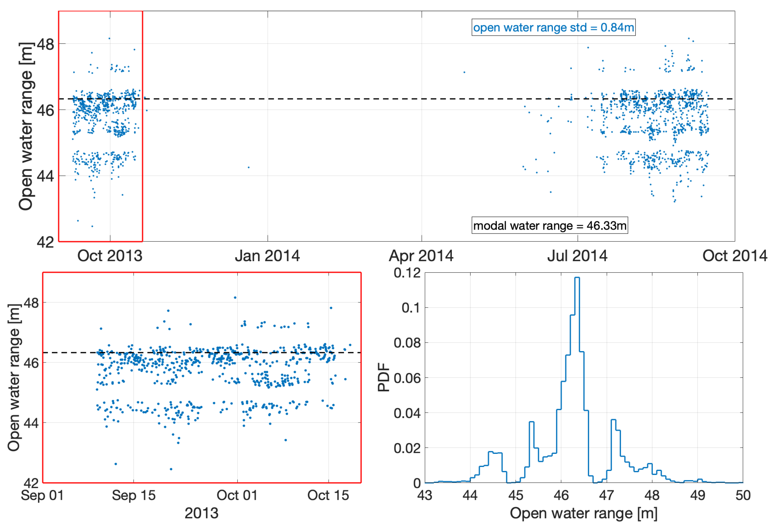Click the '2013' year label below zoomed plot
Viewport: 777px width, 532px height.
click(x=201, y=513)
